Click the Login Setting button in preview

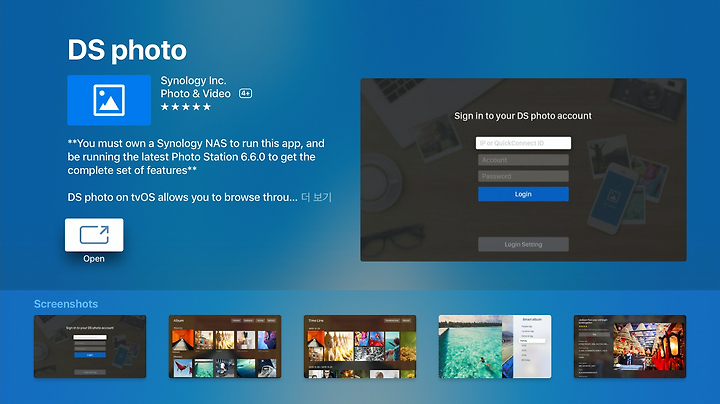(523, 244)
